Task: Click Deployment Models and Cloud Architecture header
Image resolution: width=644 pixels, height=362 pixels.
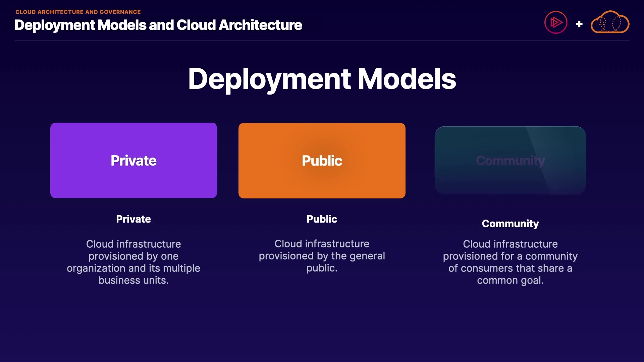Action: tap(158, 25)
